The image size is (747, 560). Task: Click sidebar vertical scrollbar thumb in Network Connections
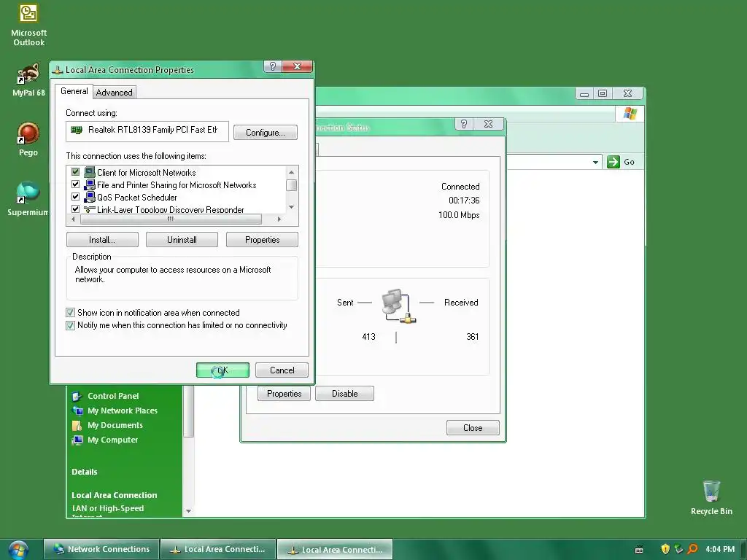(188, 411)
